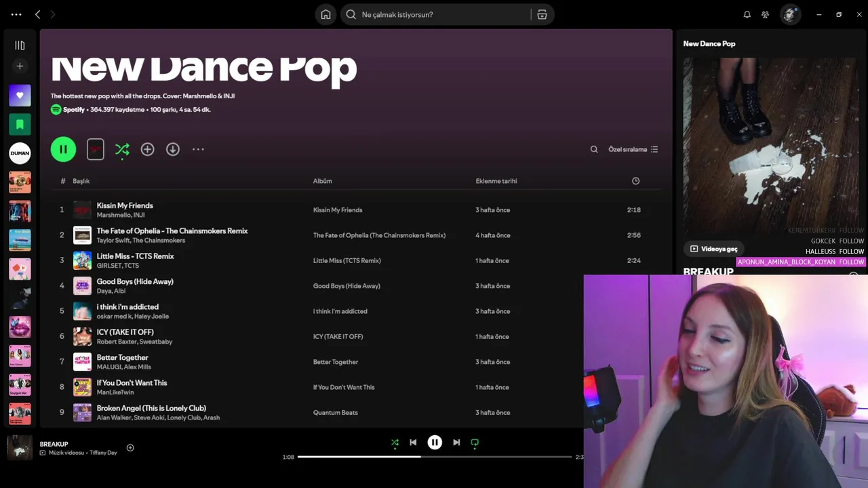Viewport: 868px width, 488px height.
Task: Toggle playlist shuffle icon
Action: (122, 149)
